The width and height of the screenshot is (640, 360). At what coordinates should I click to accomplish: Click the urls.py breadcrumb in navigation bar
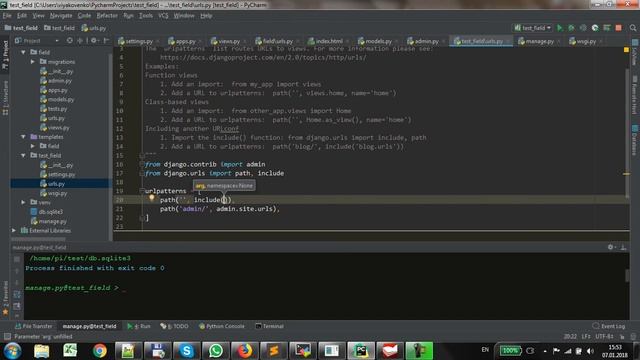click(94, 28)
